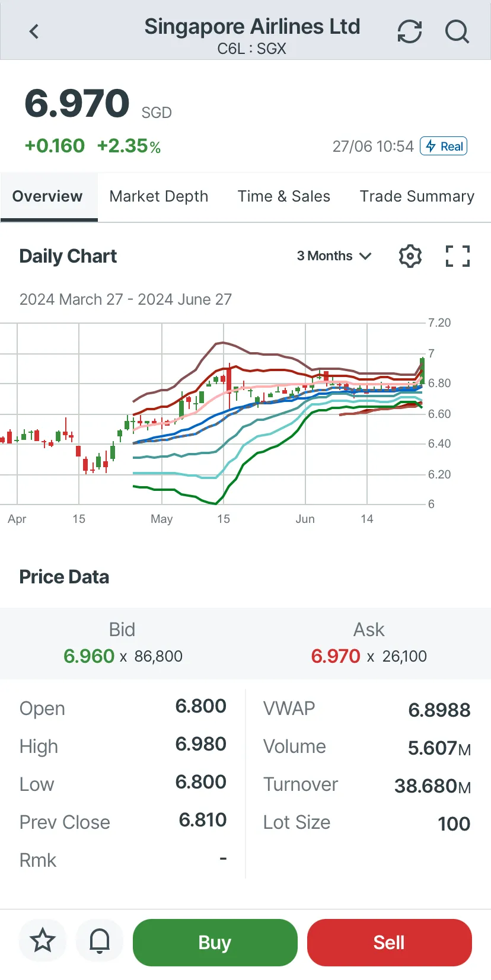Tap the Prev Close value 6.810
This screenshot has height=980, width=491.
coord(203,820)
